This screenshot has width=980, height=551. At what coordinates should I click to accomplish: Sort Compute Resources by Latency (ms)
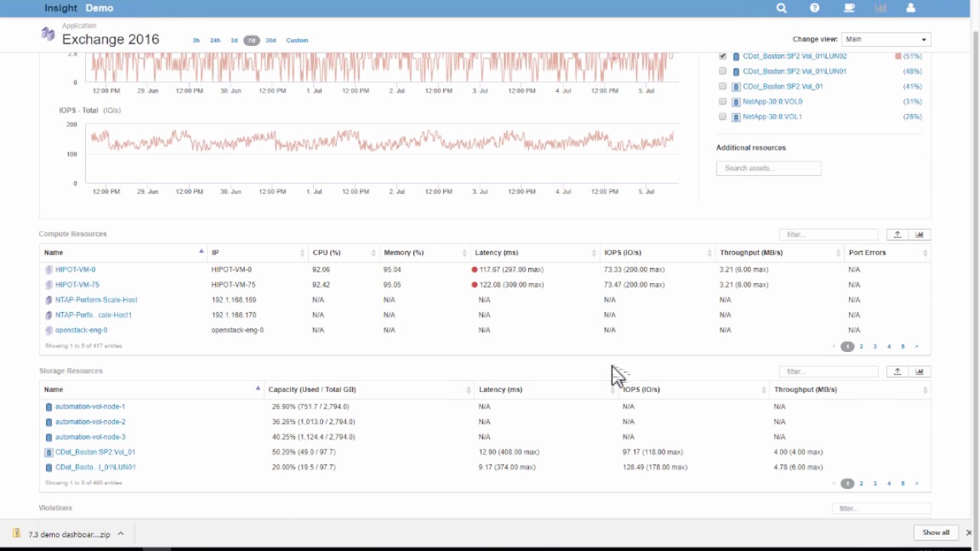pyautogui.click(x=534, y=253)
